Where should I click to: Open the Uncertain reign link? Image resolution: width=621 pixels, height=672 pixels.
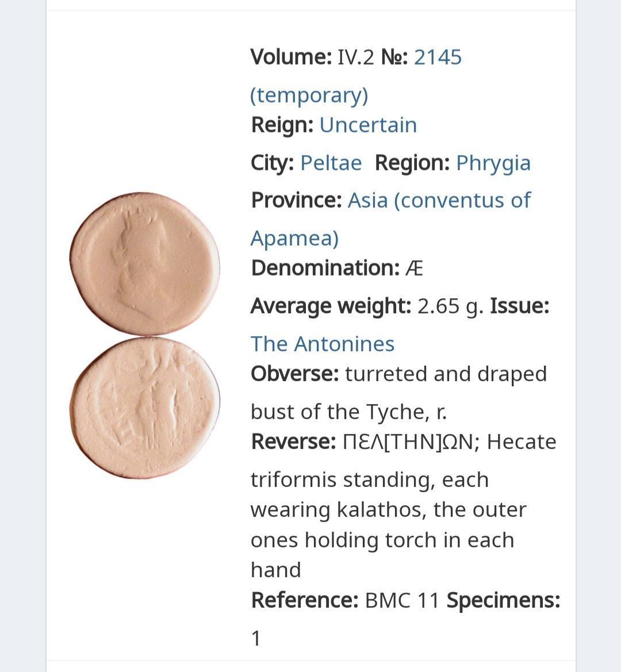coord(368,125)
